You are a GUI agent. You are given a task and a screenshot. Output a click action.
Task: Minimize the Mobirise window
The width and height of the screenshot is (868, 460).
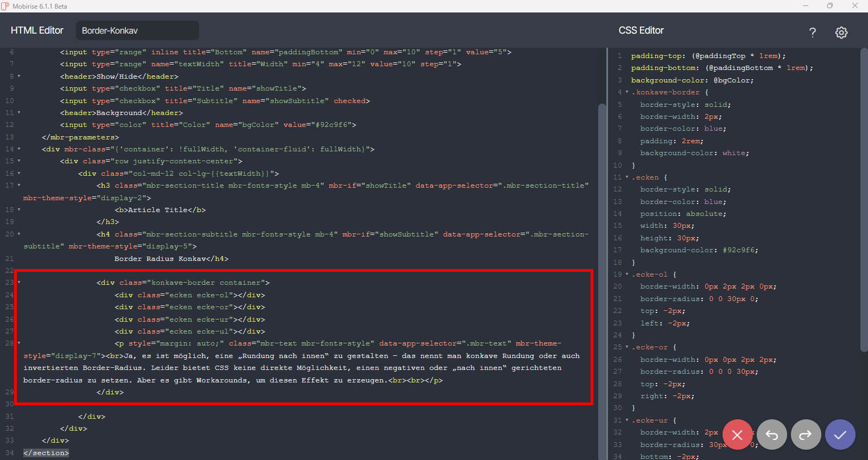point(805,6)
